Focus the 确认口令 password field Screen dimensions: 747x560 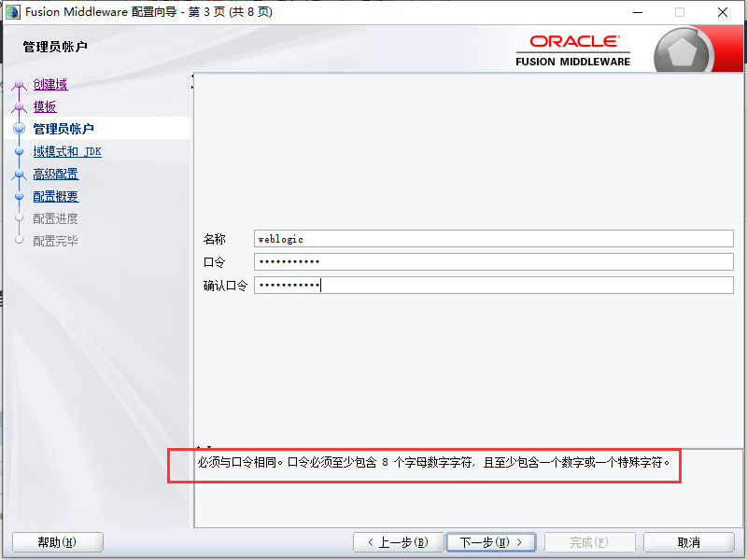coord(494,286)
